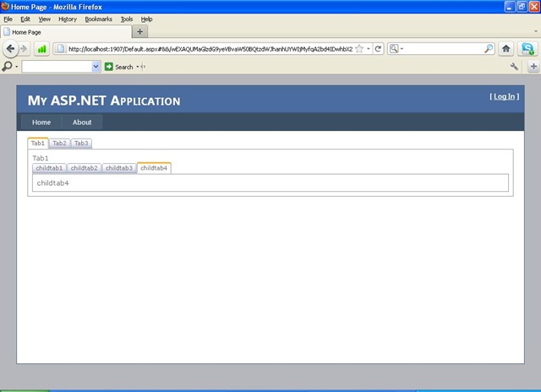Click the browser search input field

click(443, 49)
